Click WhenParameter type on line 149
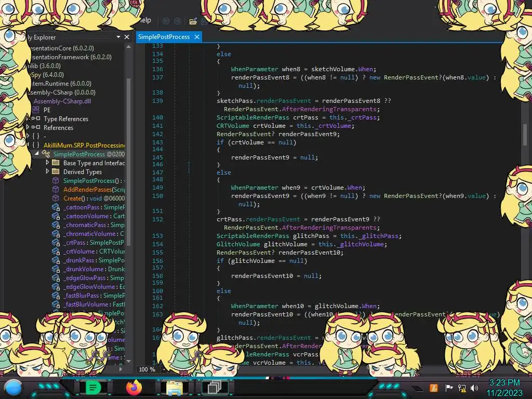 [x=255, y=188]
